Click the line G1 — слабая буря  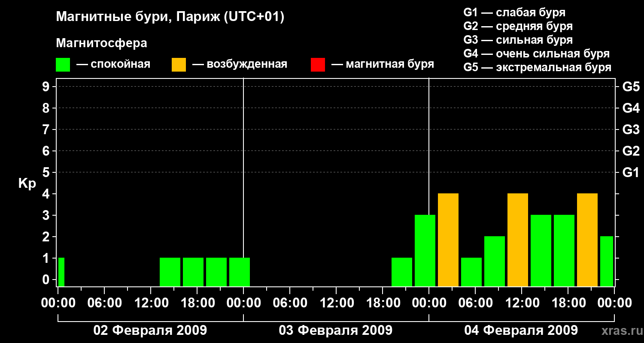[514, 12]
